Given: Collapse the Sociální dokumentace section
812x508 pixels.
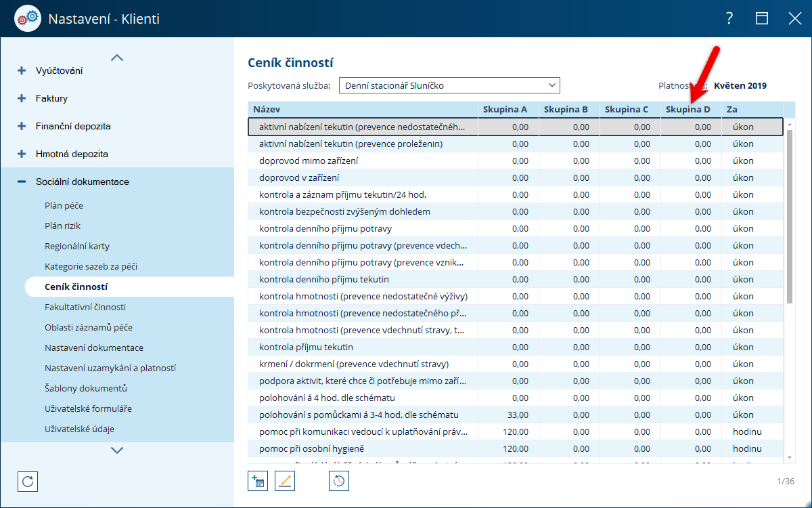Looking at the screenshot, I should tap(22, 182).
